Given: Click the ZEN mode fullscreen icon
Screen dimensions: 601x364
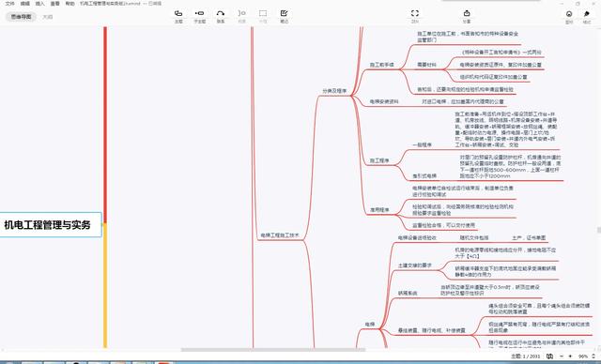Looking at the screenshot, I should [x=415, y=16].
